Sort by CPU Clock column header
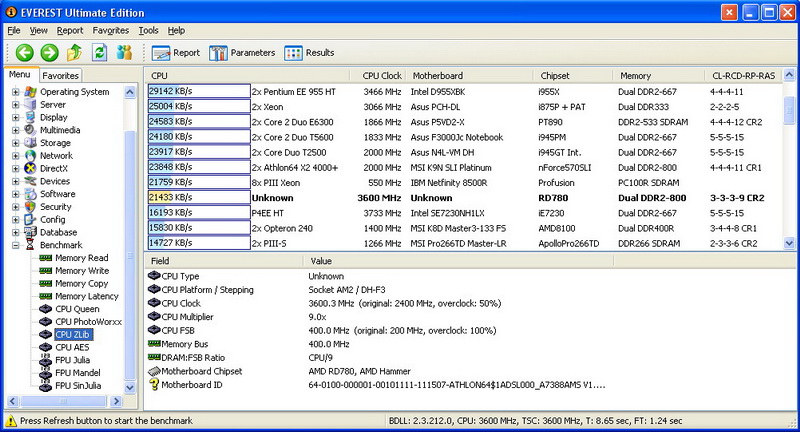The width and height of the screenshot is (800, 432). 378,75
